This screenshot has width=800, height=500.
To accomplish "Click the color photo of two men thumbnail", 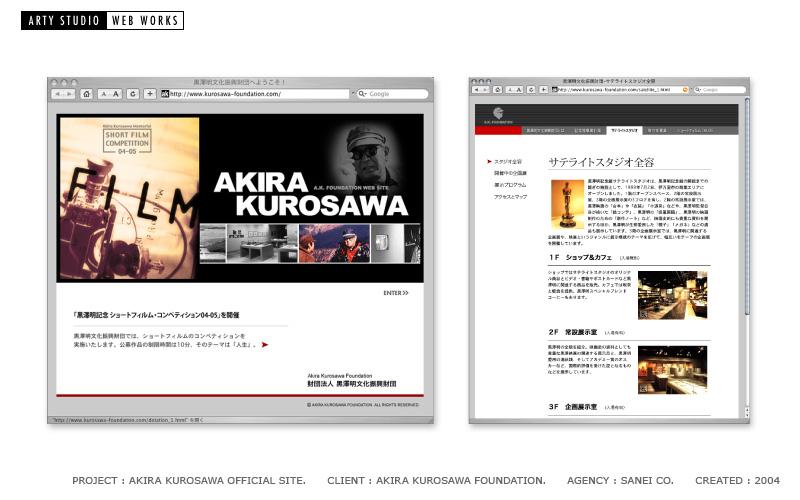I will [x=334, y=243].
